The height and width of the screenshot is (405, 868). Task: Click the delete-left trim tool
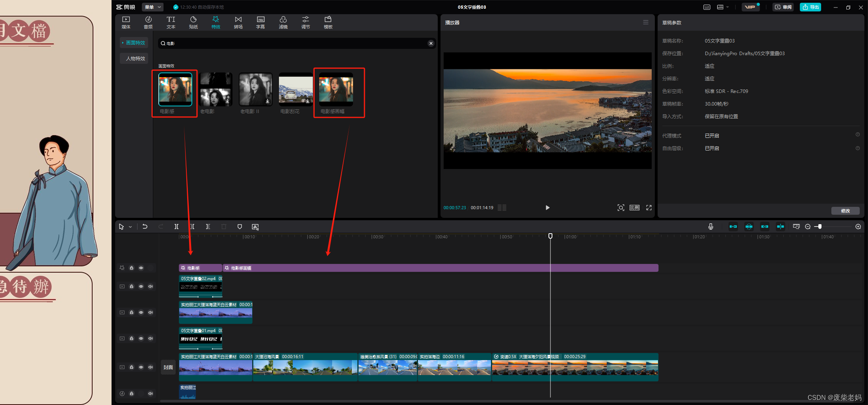pyautogui.click(x=192, y=227)
